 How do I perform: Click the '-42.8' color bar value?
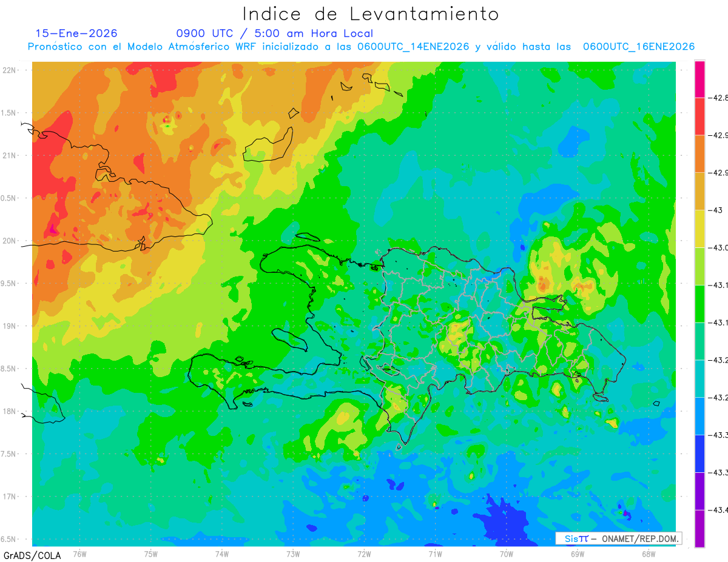719,98
